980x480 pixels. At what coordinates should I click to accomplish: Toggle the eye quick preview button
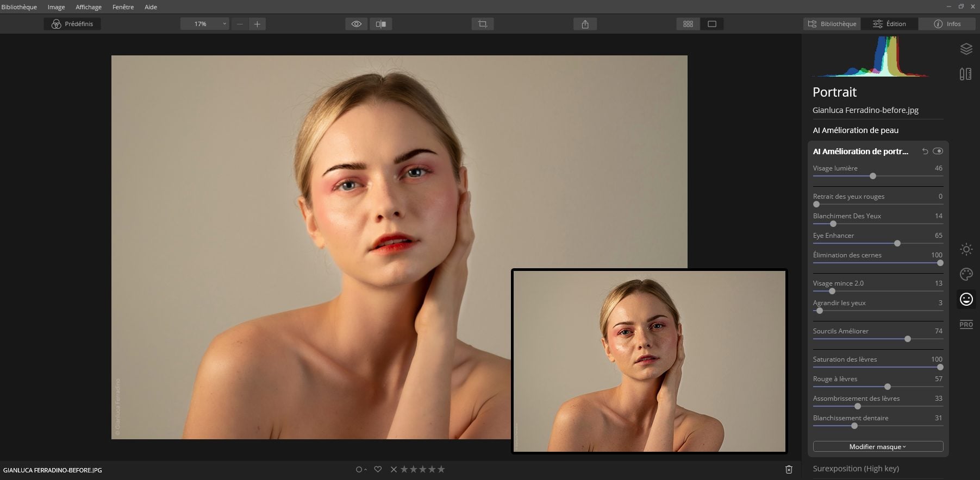click(x=357, y=24)
